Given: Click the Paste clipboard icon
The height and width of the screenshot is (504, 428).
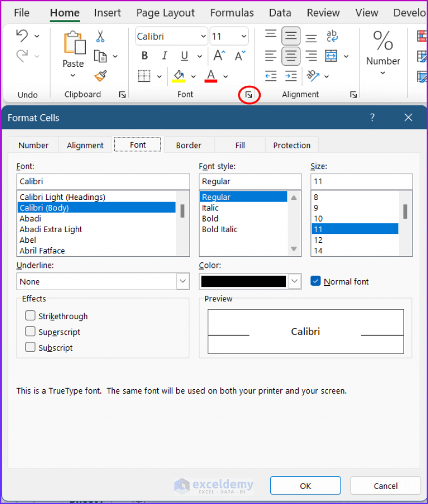Looking at the screenshot, I should tap(75, 42).
